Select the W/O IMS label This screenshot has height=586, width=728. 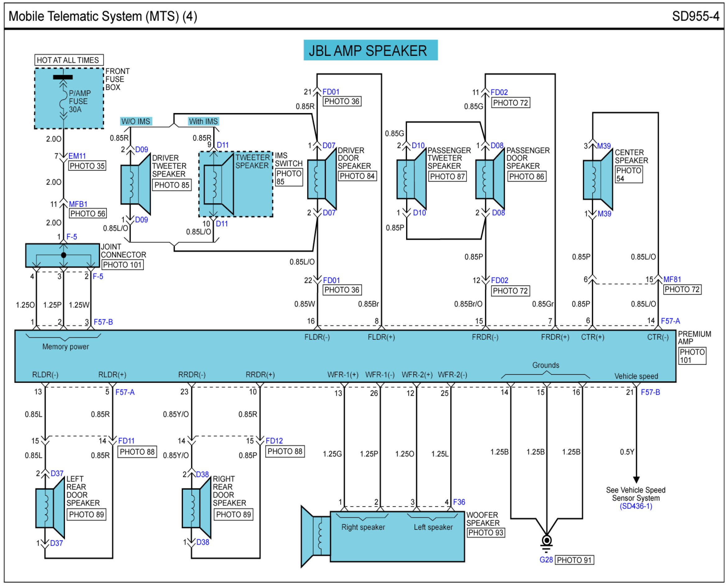click(136, 121)
